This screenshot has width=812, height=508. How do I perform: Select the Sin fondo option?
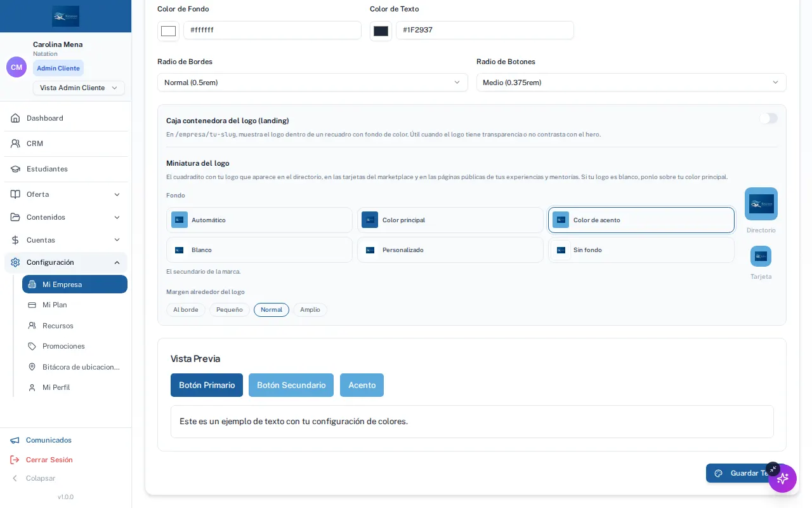pyautogui.click(x=641, y=250)
